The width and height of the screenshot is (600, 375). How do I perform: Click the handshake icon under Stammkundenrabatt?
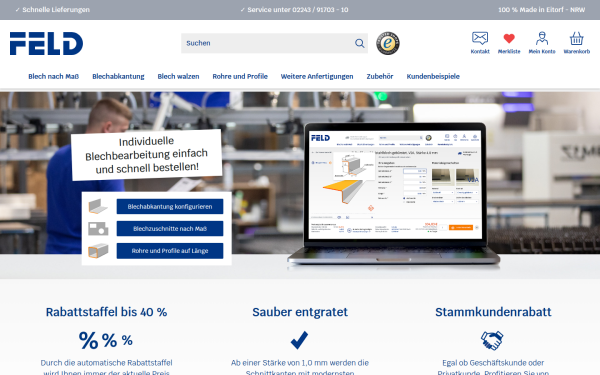[x=492, y=340]
